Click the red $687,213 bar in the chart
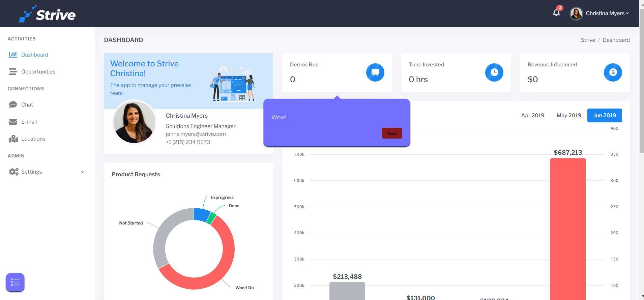644x300 pixels. pyautogui.click(x=568, y=229)
